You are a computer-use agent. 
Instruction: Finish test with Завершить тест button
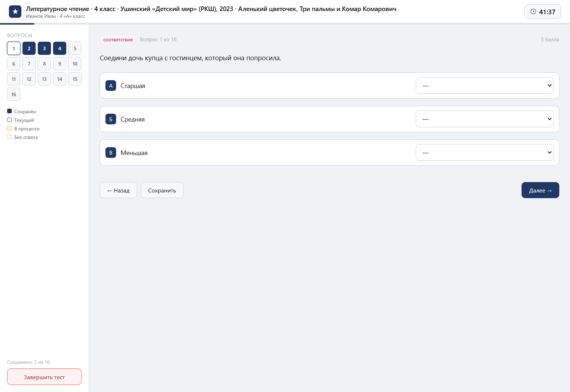coord(44,377)
